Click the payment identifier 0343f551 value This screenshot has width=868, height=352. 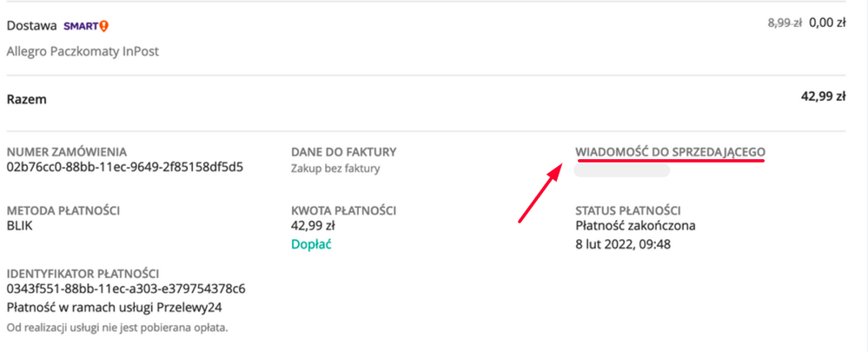click(x=126, y=289)
